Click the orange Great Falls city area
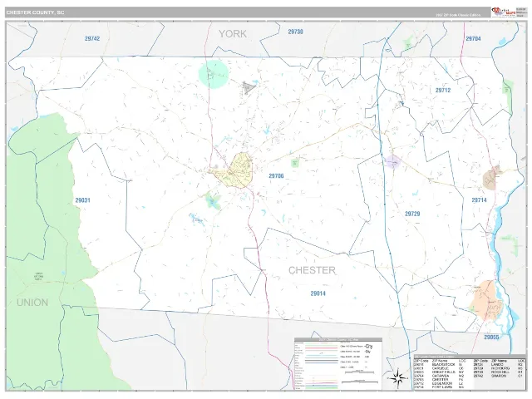Viewport: 532px width, 399px height. (x=485, y=300)
